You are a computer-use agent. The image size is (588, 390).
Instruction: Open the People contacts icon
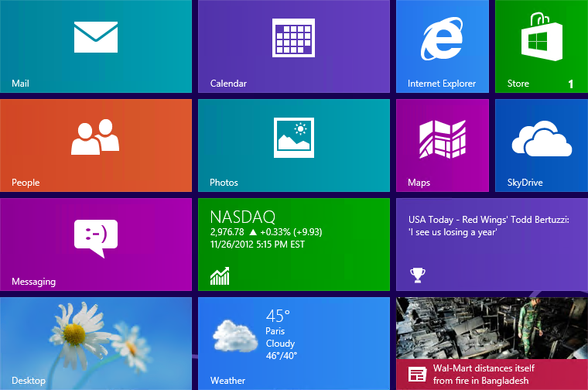(95, 137)
